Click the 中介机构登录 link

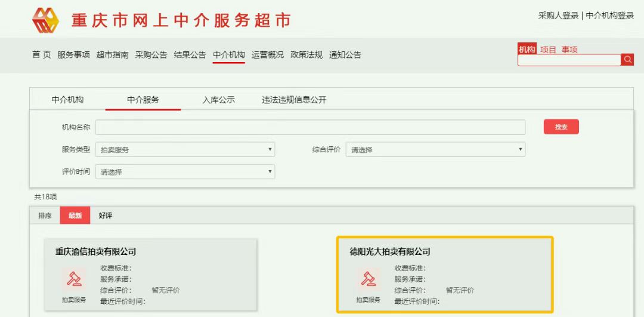click(x=609, y=16)
